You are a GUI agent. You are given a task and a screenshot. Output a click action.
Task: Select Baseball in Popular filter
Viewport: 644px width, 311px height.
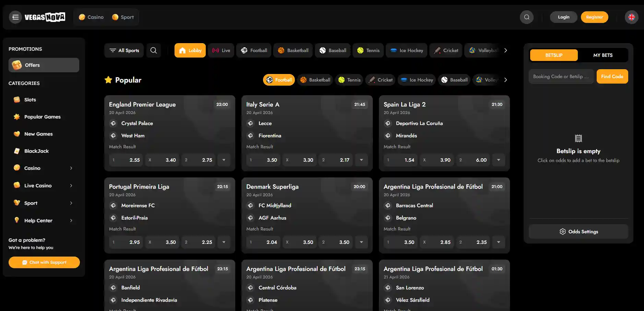pyautogui.click(x=454, y=80)
